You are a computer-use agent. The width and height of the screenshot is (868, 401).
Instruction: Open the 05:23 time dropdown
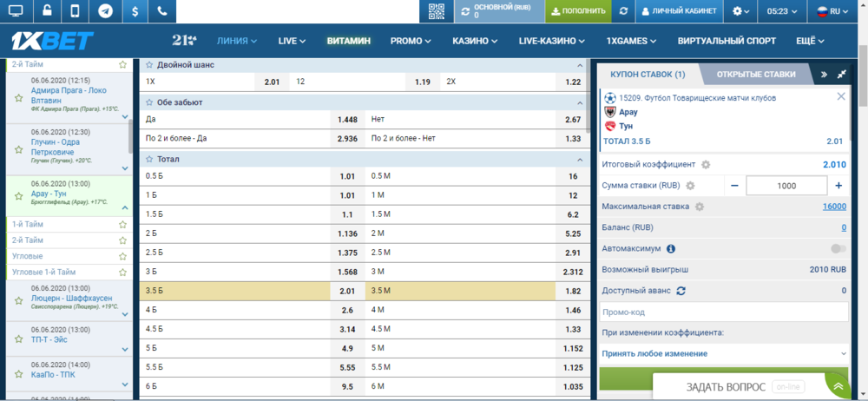coord(782,11)
